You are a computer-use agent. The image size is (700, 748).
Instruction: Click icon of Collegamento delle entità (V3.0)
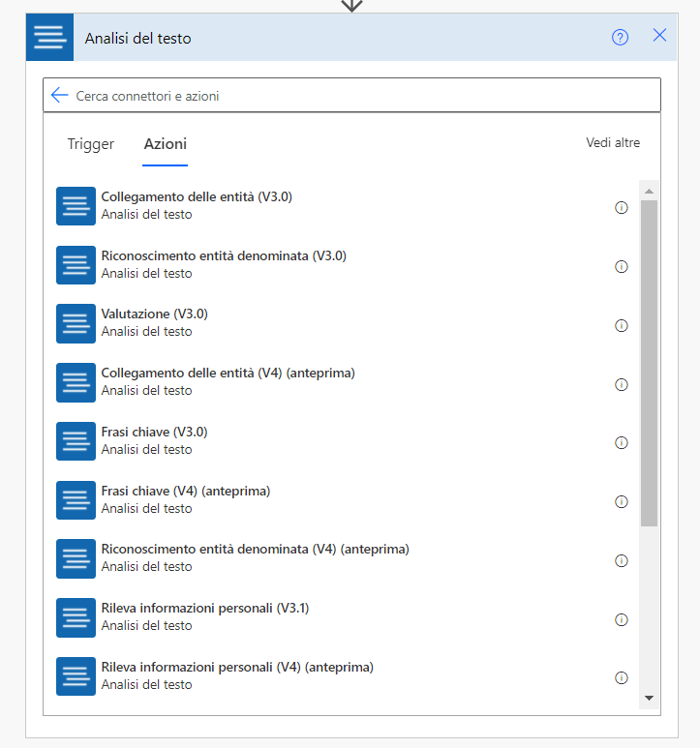click(x=76, y=206)
